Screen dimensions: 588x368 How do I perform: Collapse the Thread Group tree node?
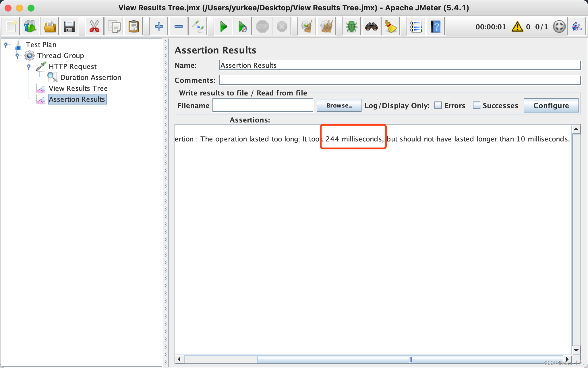pos(17,55)
